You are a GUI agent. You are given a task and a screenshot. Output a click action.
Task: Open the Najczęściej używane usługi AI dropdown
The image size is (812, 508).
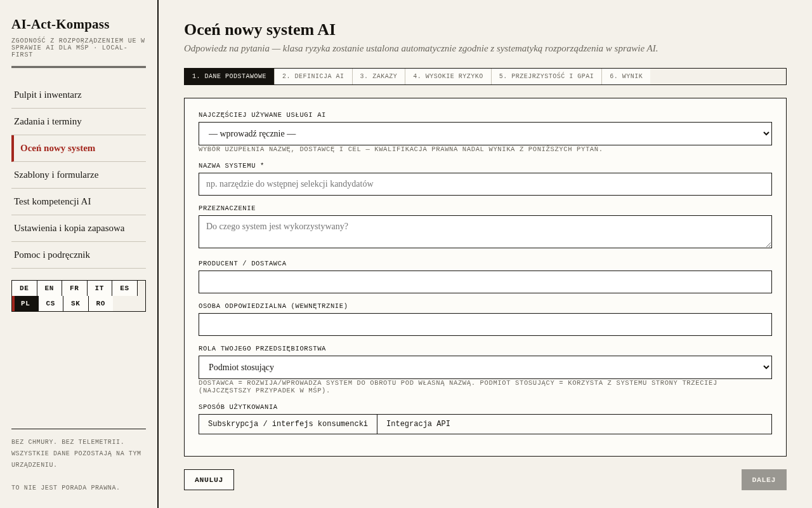[x=485, y=134]
